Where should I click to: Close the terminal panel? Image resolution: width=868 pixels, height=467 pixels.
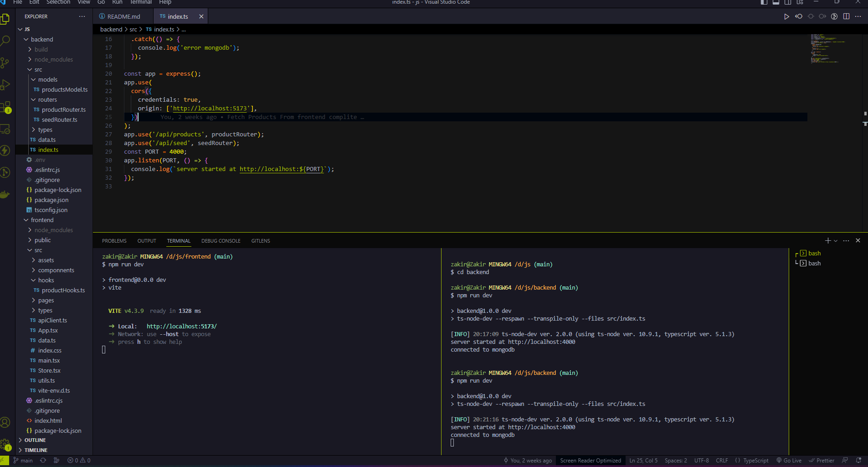[858, 240]
